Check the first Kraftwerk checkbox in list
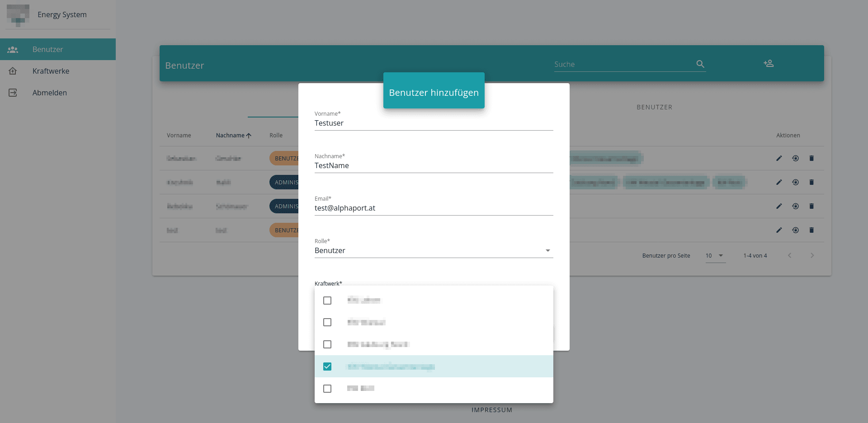This screenshot has width=868, height=423. 327,301
